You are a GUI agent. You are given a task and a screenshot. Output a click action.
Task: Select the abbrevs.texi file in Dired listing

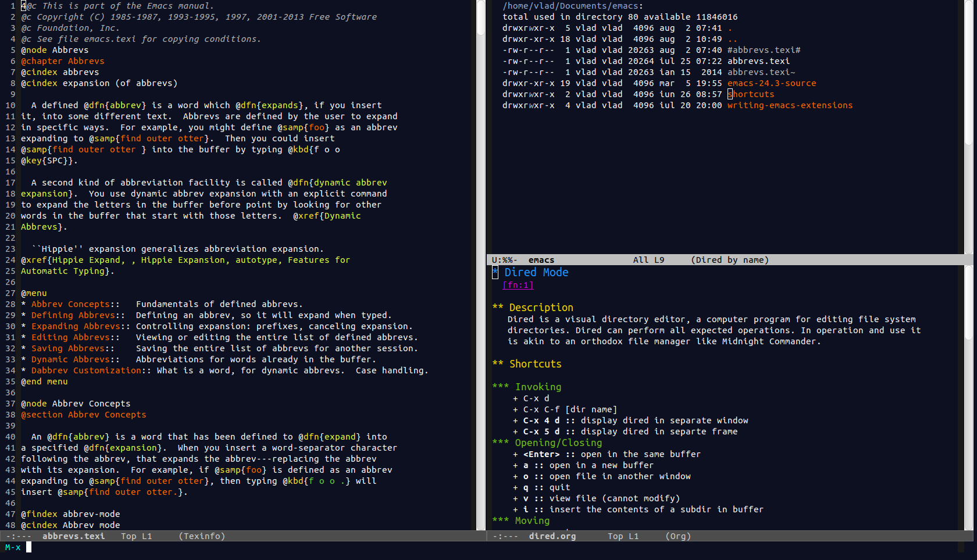point(758,61)
